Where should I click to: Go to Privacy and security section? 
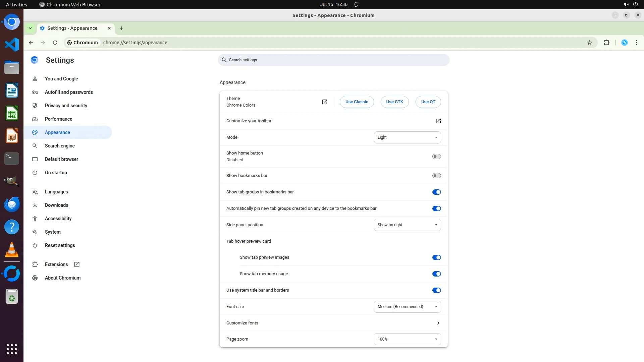pos(66,106)
